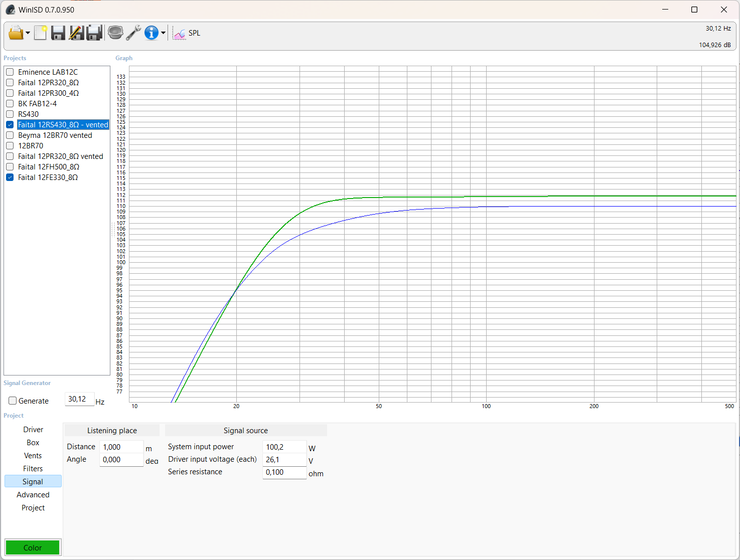
Task: Click the Driver input voltage field
Action: (x=284, y=460)
